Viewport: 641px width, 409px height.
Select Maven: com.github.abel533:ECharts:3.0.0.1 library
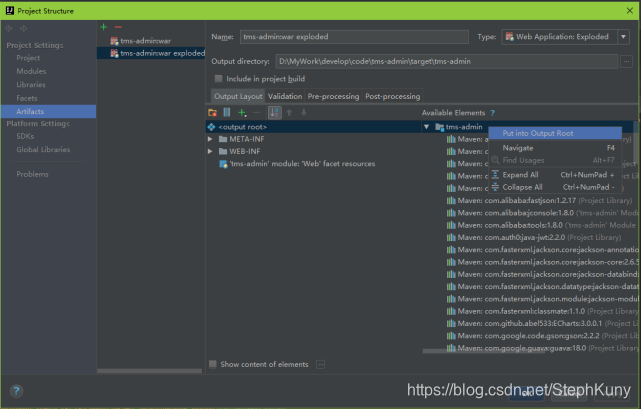(x=542, y=324)
